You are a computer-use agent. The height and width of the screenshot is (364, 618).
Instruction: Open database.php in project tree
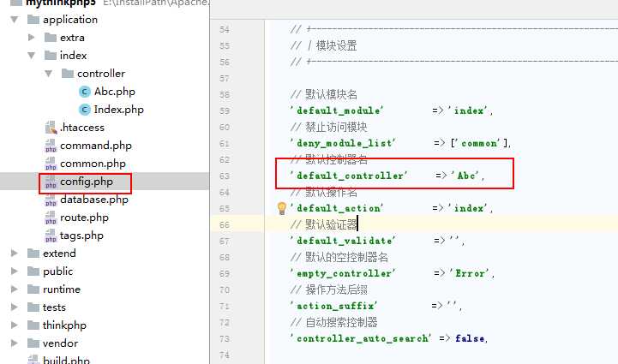click(94, 200)
